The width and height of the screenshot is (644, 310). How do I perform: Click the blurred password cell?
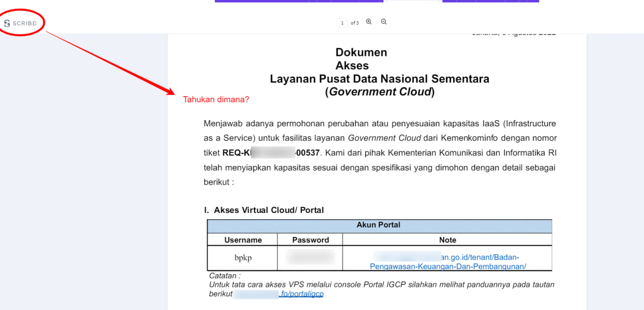click(310, 258)
